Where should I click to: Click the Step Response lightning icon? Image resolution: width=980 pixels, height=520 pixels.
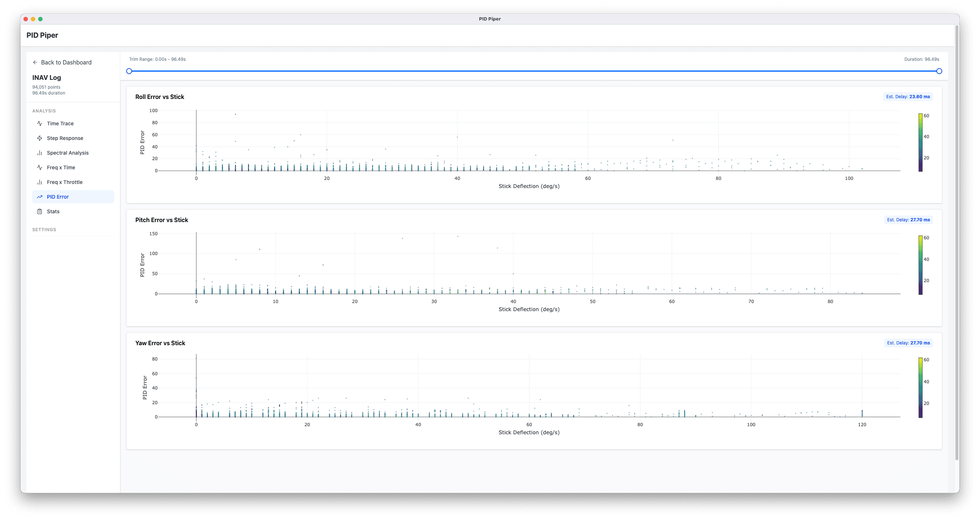point(40,138)
